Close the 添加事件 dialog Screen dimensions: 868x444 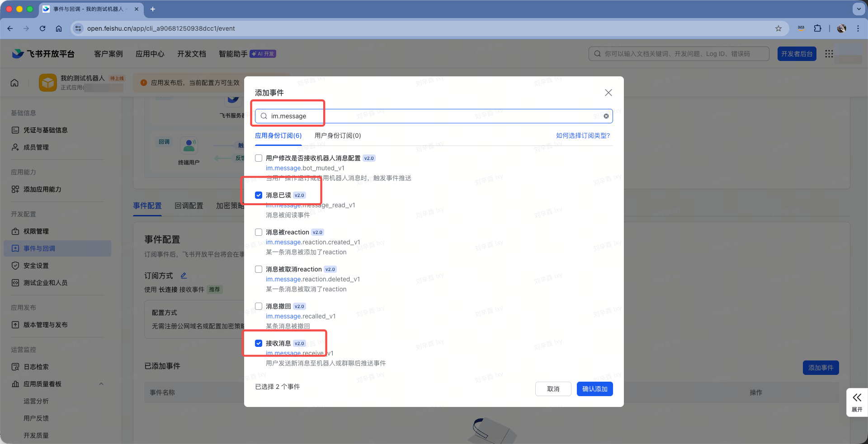(x=608, y=93)
